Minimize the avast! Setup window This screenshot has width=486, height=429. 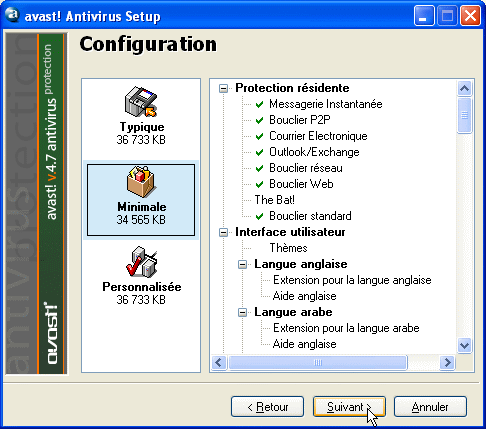pos(424,15)
